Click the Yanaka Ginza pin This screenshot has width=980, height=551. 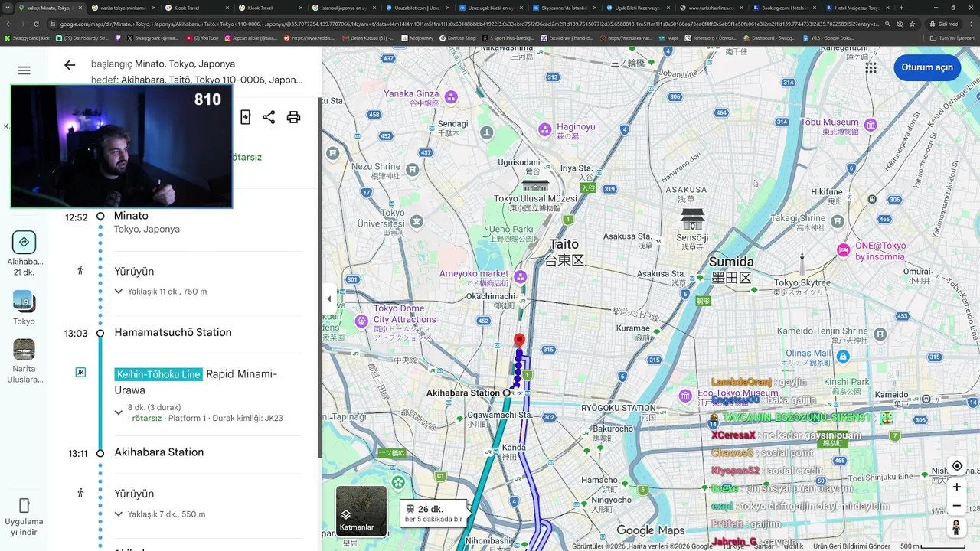tap(451, 97)
